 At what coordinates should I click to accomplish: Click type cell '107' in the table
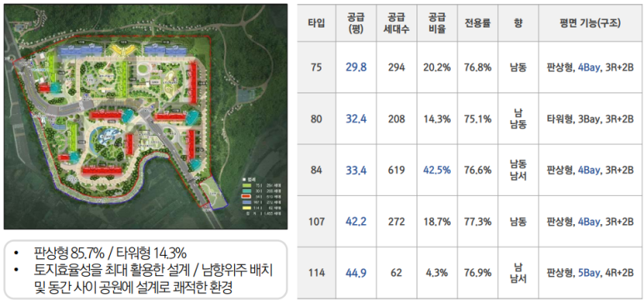(x=317, y=222)
